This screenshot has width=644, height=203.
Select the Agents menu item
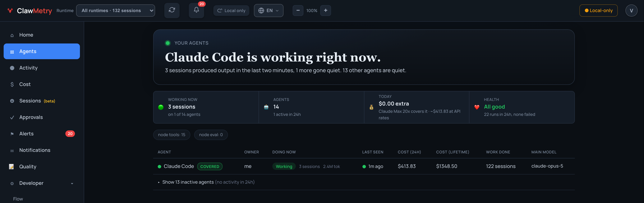(42, 51)
